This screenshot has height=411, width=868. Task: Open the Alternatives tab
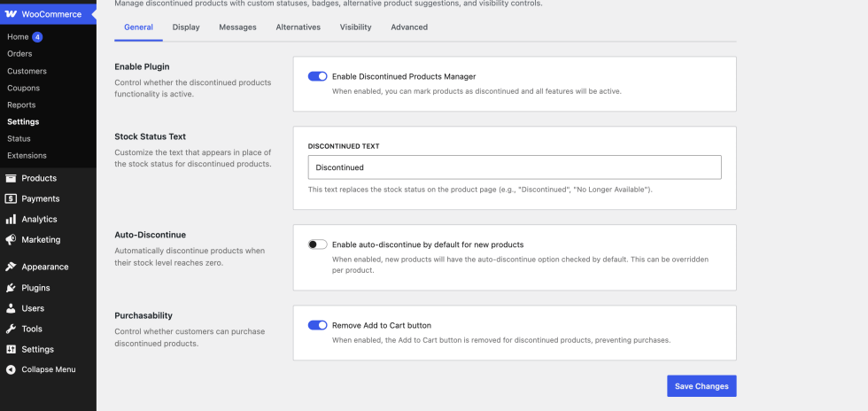click(298, 27)
